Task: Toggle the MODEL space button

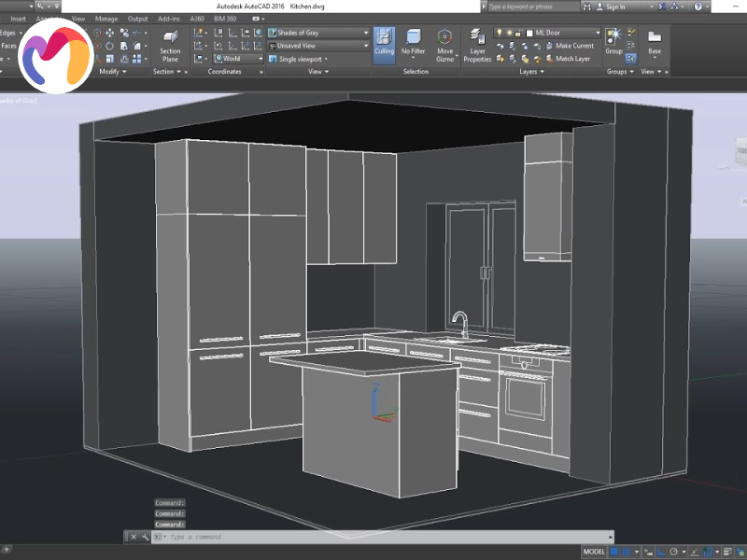Action: [594, 552]
